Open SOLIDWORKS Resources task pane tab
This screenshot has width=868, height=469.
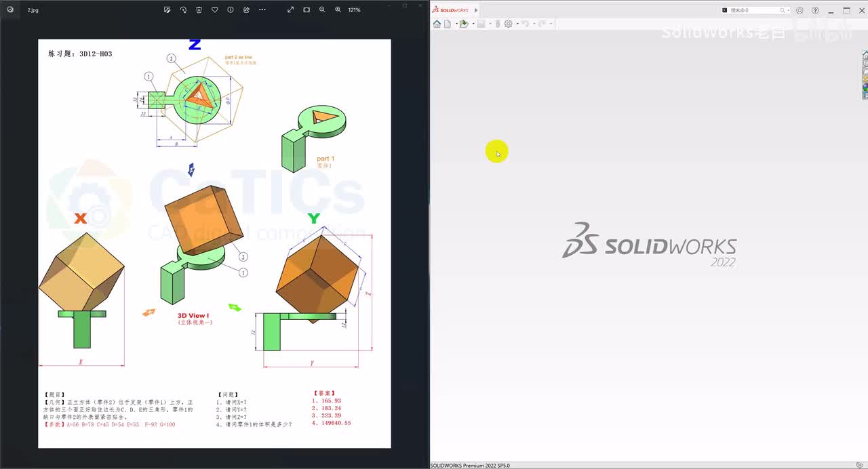[x=865, y=56]
